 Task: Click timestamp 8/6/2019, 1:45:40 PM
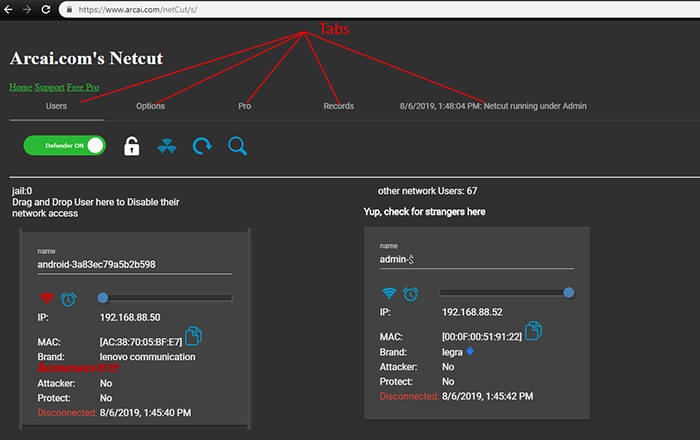pos(146,413)
